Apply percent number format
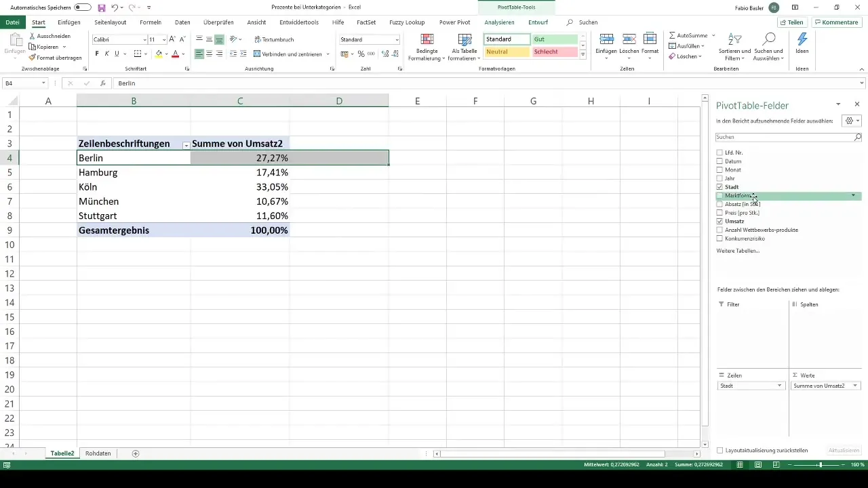This screenshot has height=488, width=868. click(x=361, y=54)
